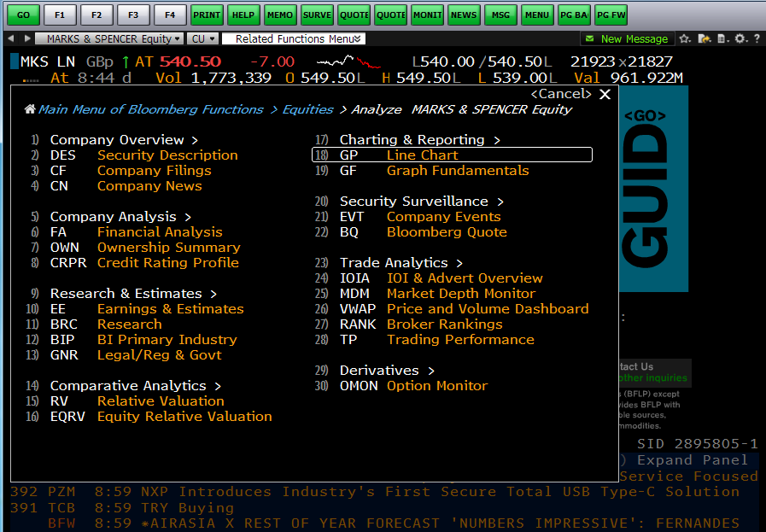The height and width of the screenshot is (532, 766).
Task: Click the home icon beside Main Menu
Action: point(30,109)
